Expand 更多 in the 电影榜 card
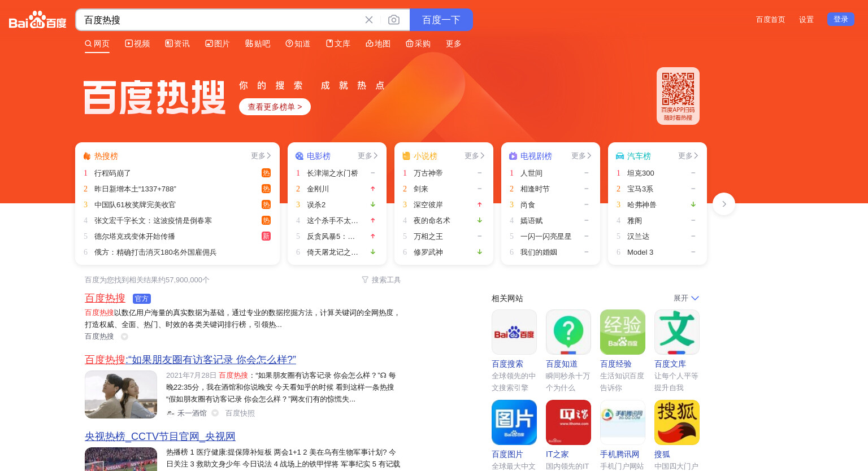The image size is (868, 471). click(x=368, y=156)
